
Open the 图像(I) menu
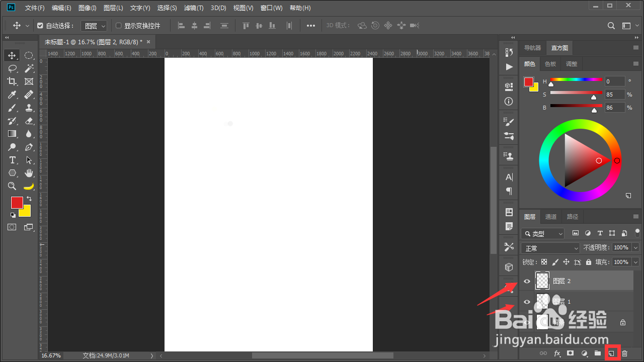(x=88, y=8)
